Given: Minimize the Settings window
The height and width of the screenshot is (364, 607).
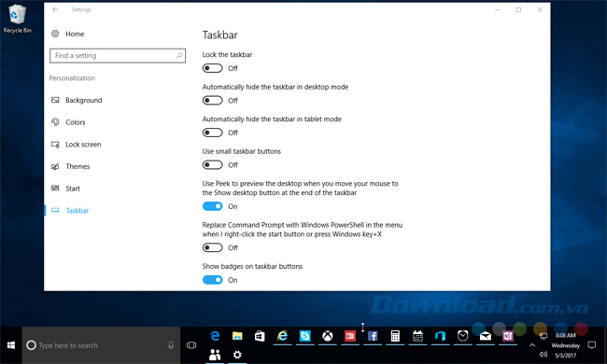Looking at the screenshot, I should click(498, 9).
